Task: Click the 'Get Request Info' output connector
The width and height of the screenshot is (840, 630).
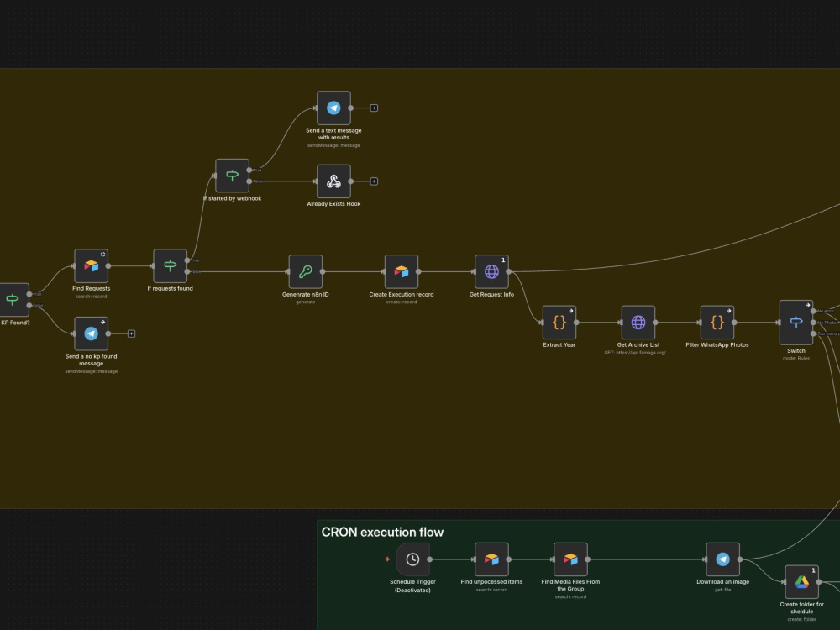Action: tap(508, 271)
